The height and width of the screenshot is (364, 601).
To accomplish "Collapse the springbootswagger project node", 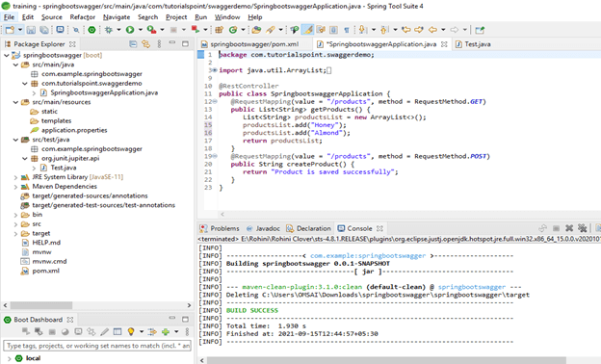I will [x=7, y=55].
